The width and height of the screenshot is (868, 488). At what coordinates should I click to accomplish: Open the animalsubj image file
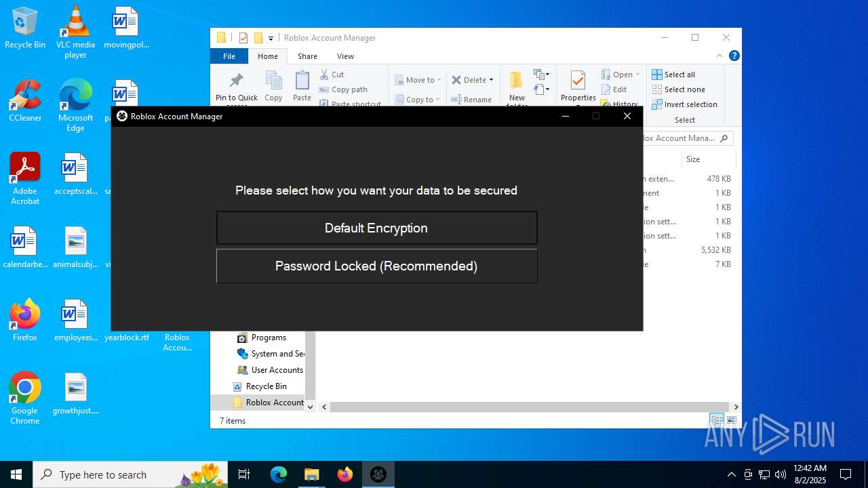75,247
